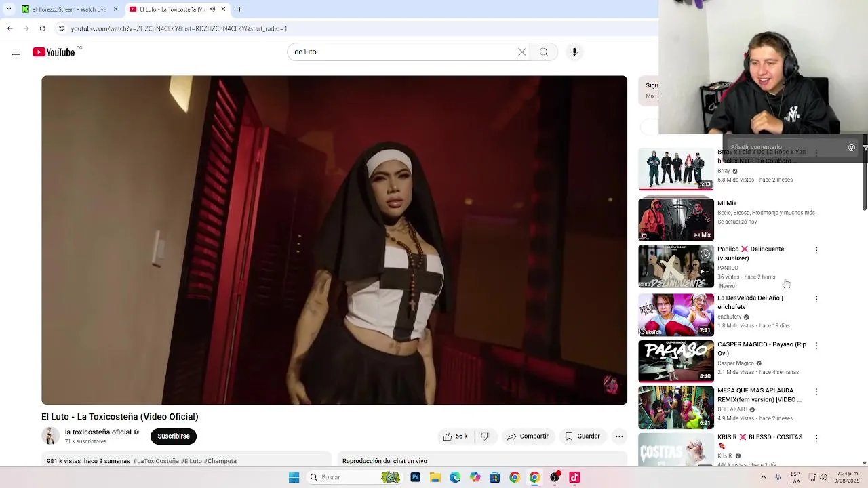Mute the El Luto tab audio icon
The image size is (868, 488).
point(212,9)
